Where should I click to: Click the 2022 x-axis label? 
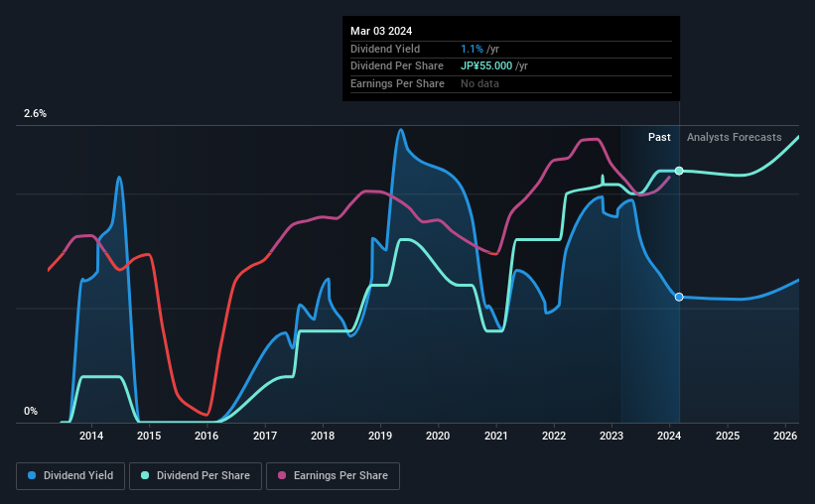pyautogui.click(x=554, y=436)
